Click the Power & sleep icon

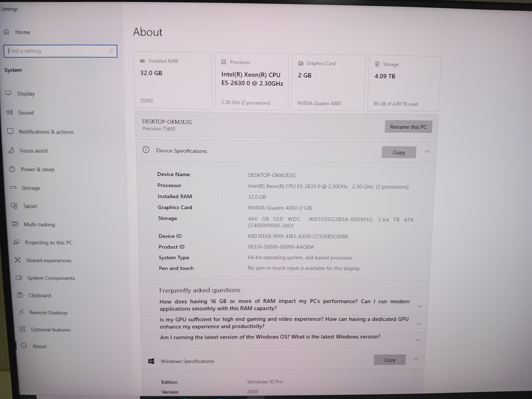[12, 169]
